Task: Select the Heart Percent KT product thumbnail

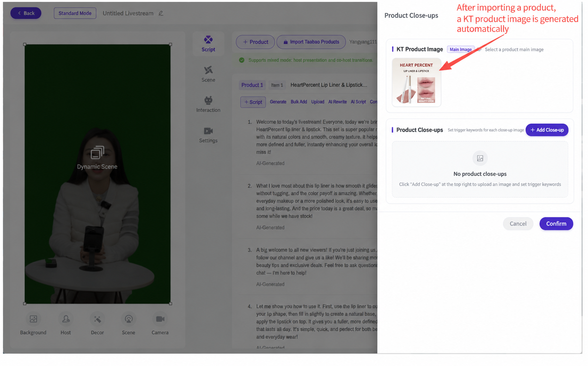Action: coord(417,82)
